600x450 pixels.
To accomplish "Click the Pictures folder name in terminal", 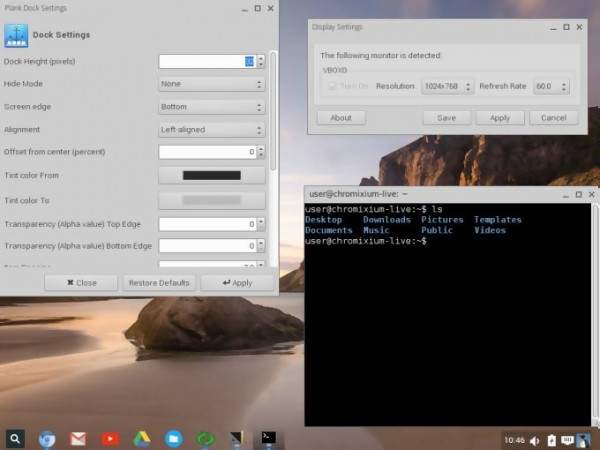I will (442, 220).
